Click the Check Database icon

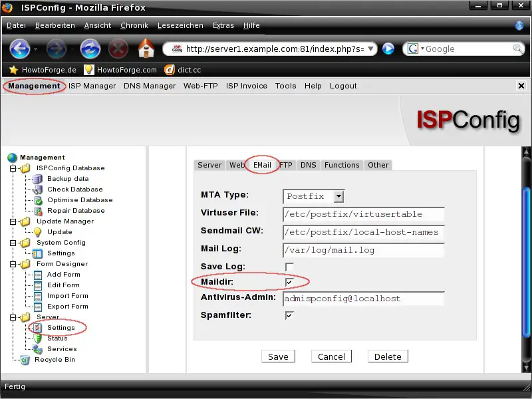(38, 190)
